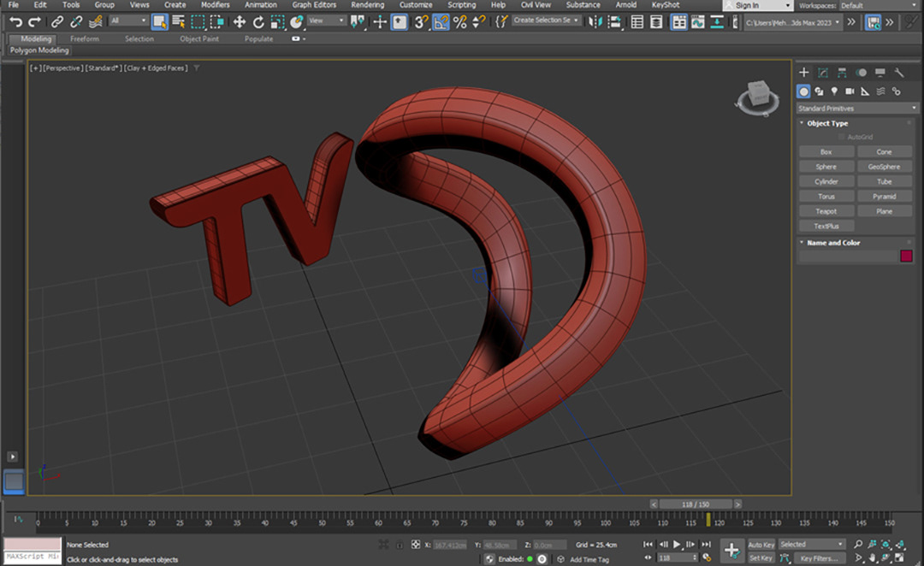Open the Hierarchy panel tab
924x566 pixels.
point(842,73)
